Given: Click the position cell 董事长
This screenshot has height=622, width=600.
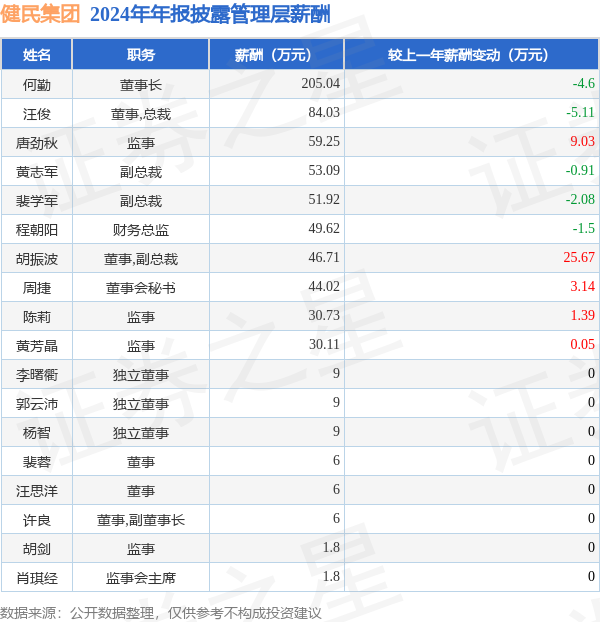Looking at the screenshot, I should point(141,84).
